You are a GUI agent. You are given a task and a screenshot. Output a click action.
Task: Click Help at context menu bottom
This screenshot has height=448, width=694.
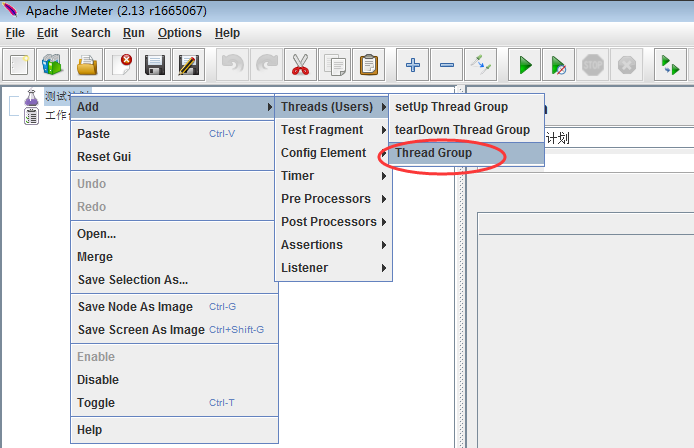[174, 430]
